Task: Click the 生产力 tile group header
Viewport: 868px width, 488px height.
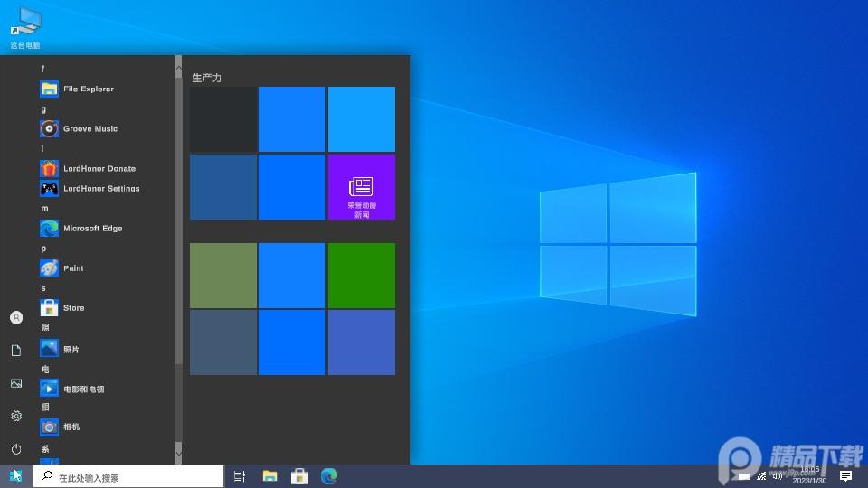Action: point(207,78)
